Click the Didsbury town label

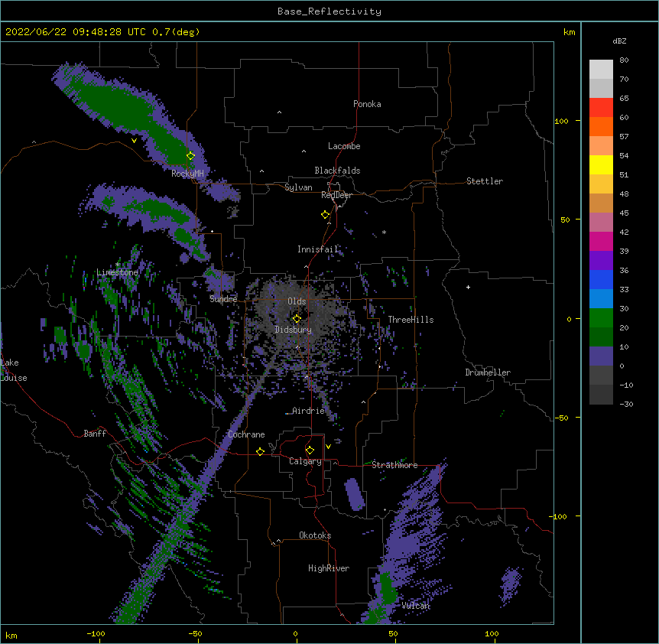pos(294,330)
